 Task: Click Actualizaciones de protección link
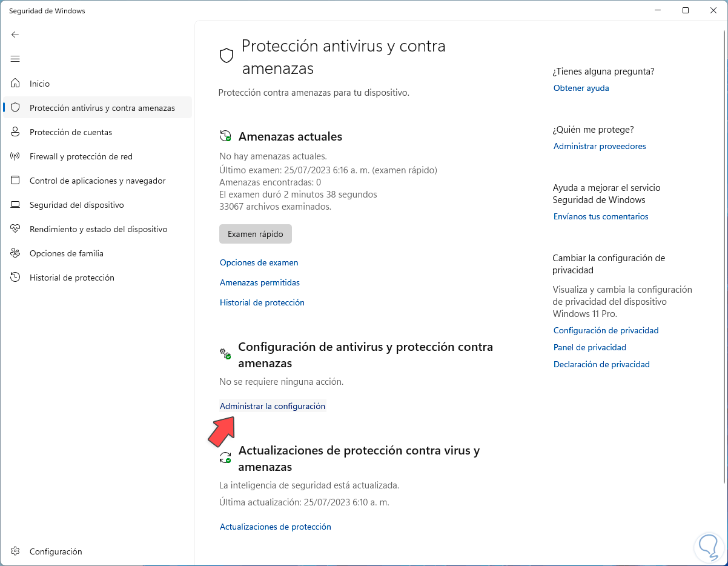(x=275, y=527)
